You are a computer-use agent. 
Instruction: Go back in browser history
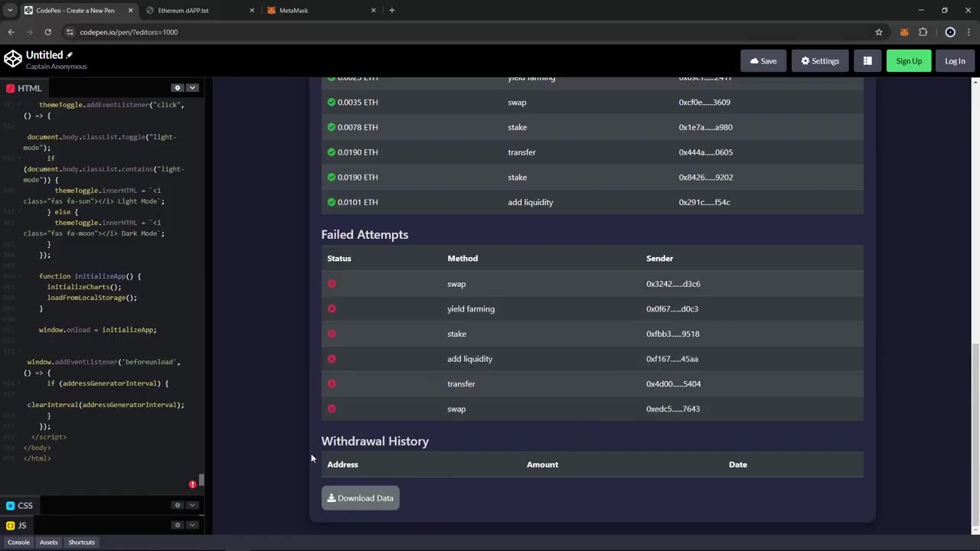(x=11, y=32)
